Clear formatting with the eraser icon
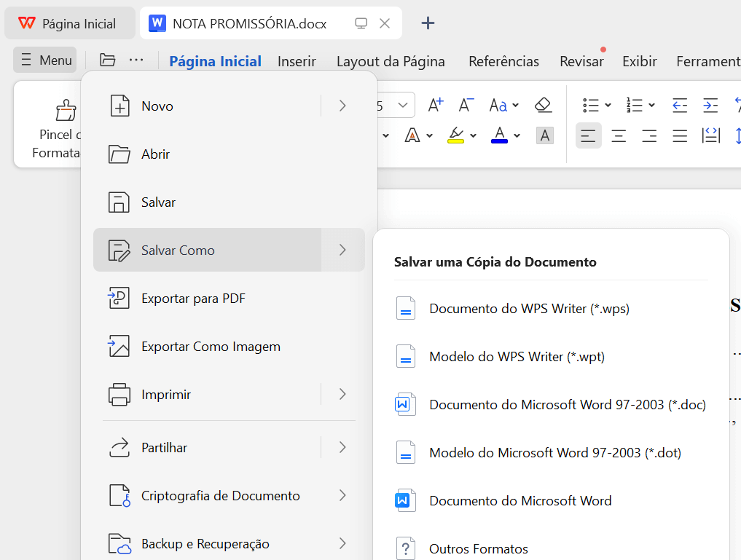Image resolution: width=741 pixels, height=560 pixels. point(544,105)
